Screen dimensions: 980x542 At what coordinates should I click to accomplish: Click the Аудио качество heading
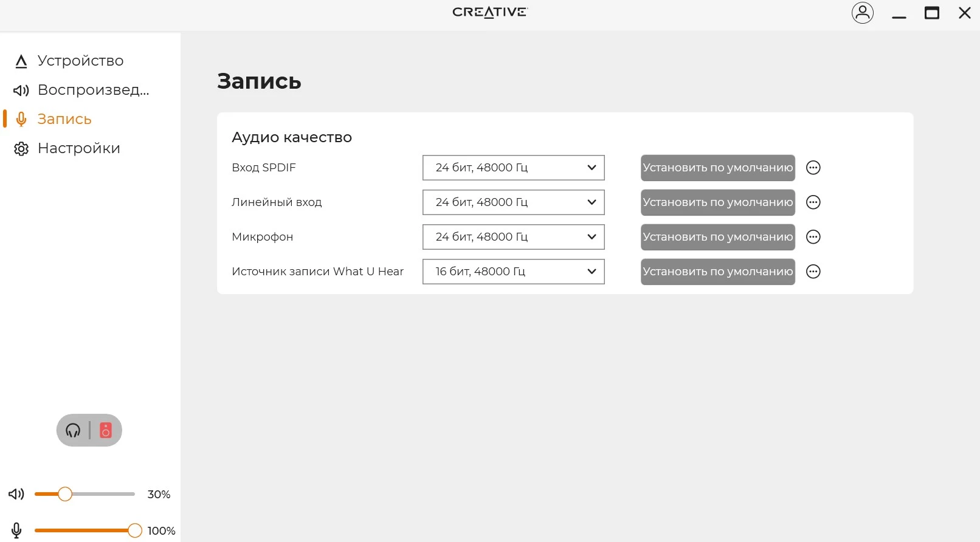(292, 137)
